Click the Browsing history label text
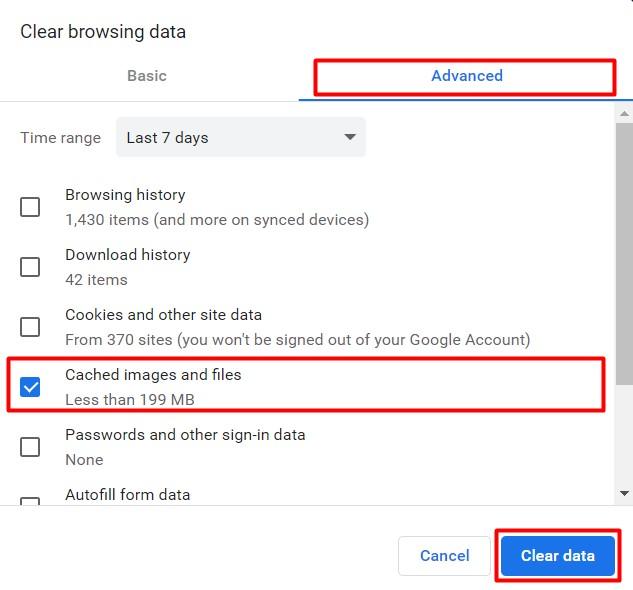This screenshot has width=633, height=590. pos(125,195)
